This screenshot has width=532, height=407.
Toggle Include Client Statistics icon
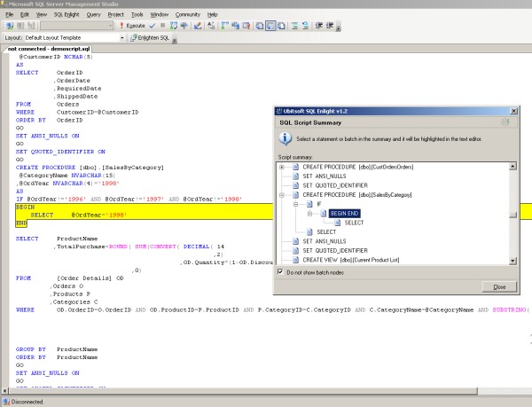point(236,26)
